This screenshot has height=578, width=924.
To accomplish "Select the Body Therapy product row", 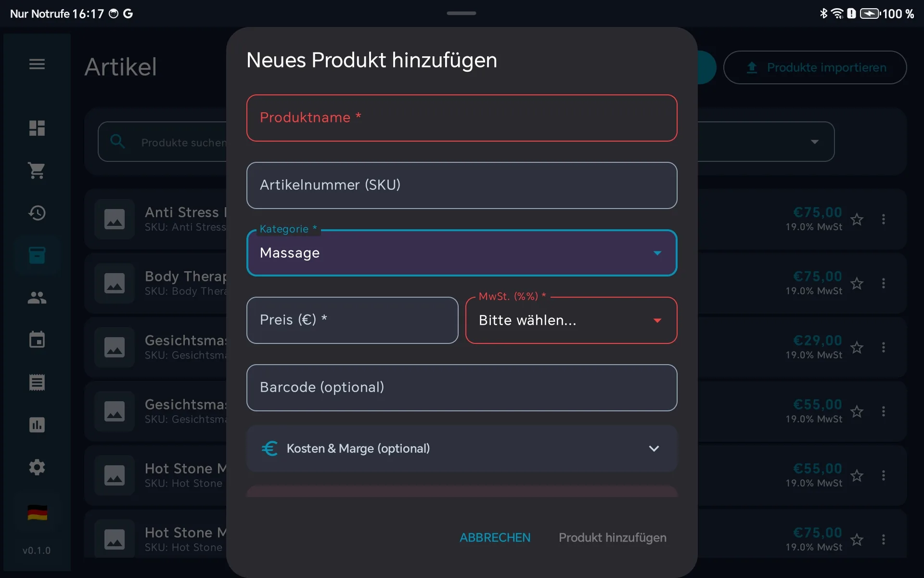I will click(x=496, y=283).
